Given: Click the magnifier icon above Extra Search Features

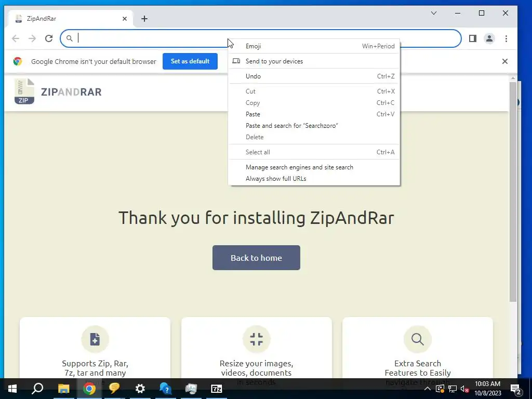Looking at the screenshot, I should tap(418, 339).
